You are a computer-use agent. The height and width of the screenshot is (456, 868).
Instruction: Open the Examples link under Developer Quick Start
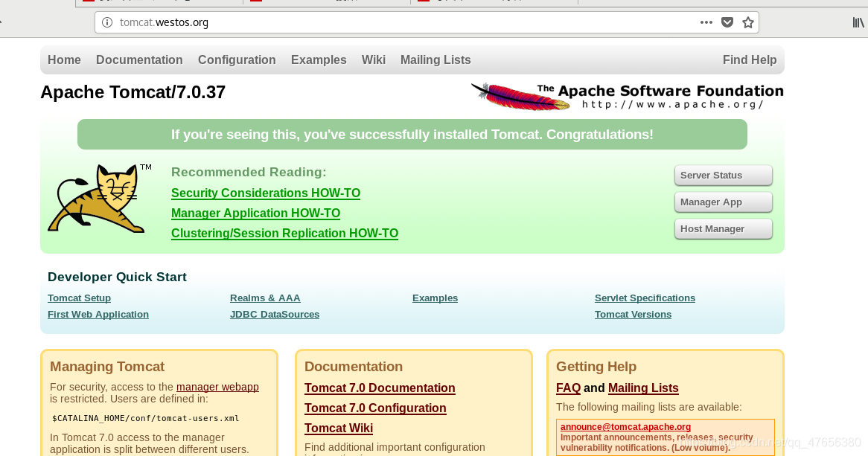[x=435, y=298]
